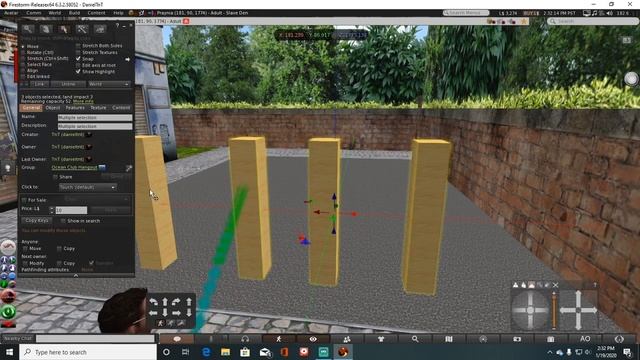Switch to the Content tab

pos(121,108)
